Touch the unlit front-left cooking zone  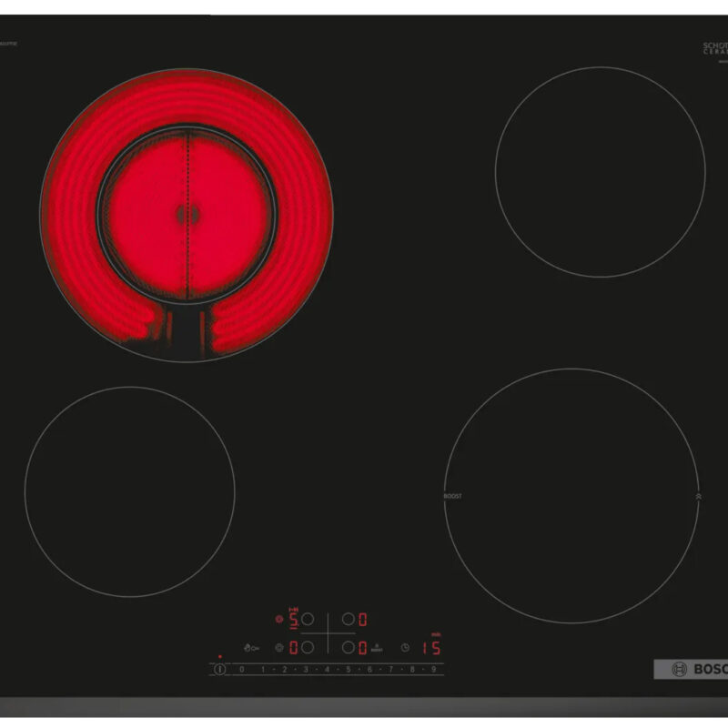tap(129, 491)
